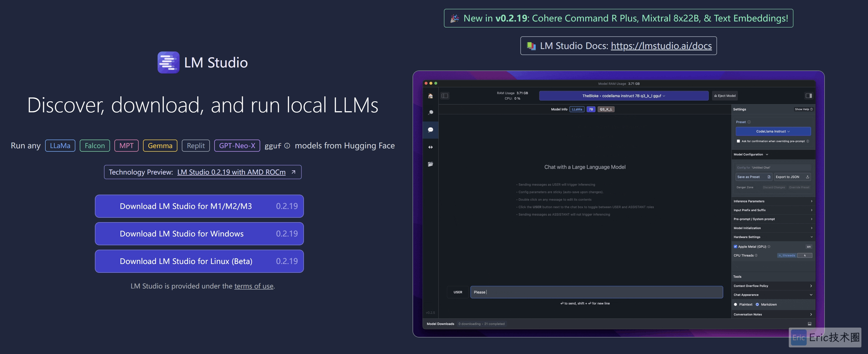Uncheck Apple Metal (GPU) checkbox

click(x=736, y=246)
